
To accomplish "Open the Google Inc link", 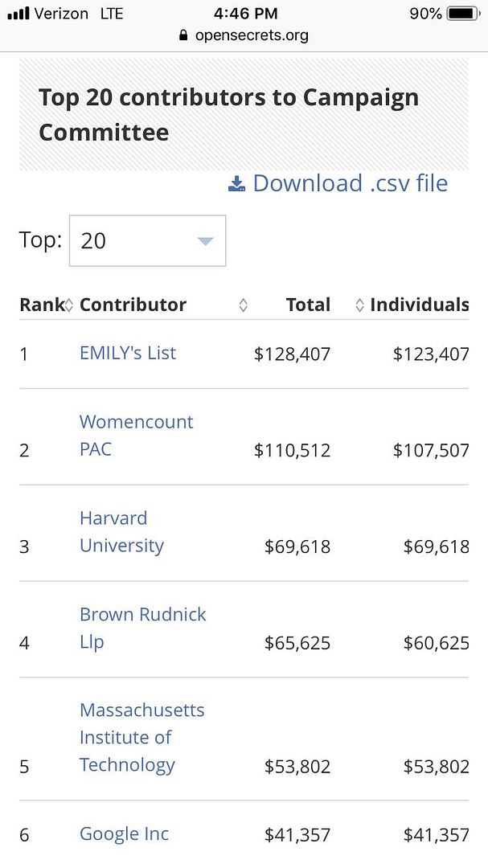I will click(x=124, y=834).
